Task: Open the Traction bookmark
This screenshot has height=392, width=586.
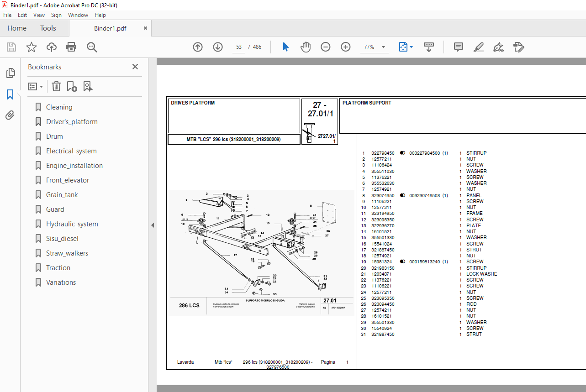Action: point(58,268)
